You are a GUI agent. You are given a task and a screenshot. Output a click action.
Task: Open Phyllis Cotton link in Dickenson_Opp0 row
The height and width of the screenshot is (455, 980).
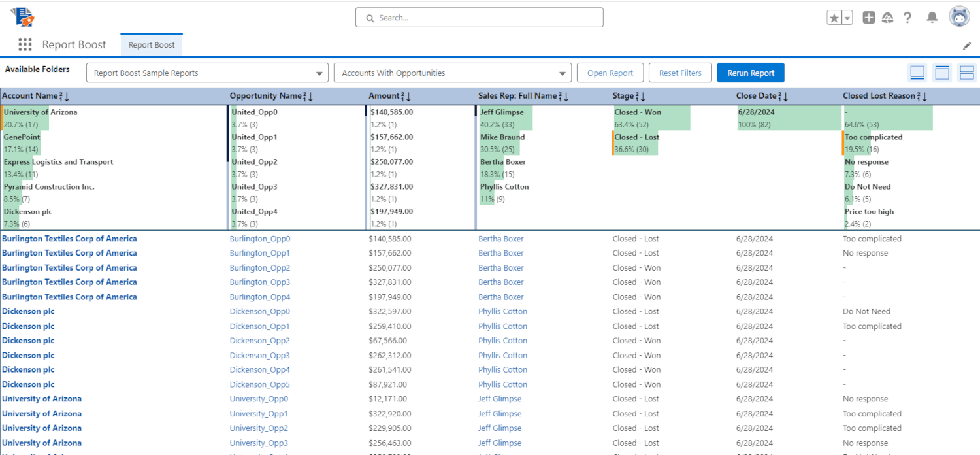click(502, 311)
